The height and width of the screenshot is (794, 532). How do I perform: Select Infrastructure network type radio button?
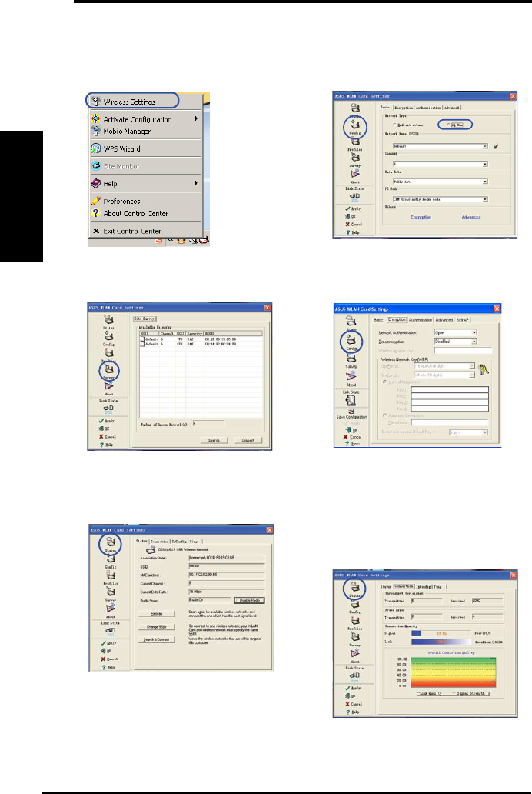click(395, 125)
